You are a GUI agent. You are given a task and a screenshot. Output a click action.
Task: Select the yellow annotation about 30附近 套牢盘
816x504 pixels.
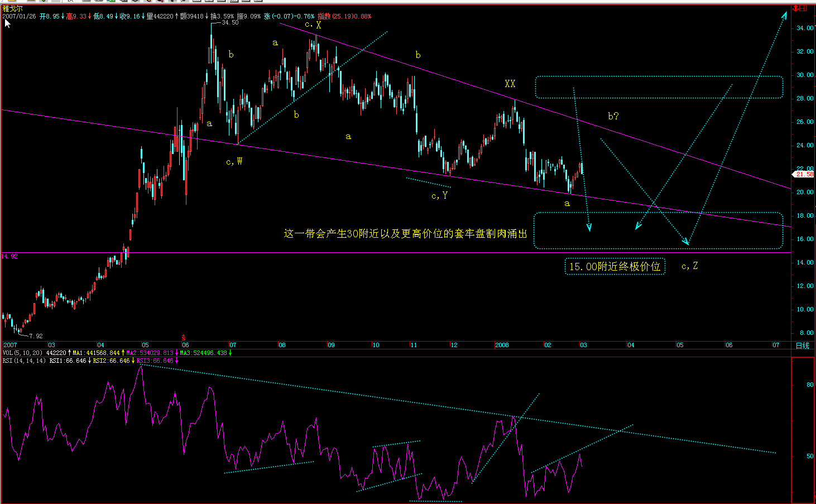tap(406, 233)
